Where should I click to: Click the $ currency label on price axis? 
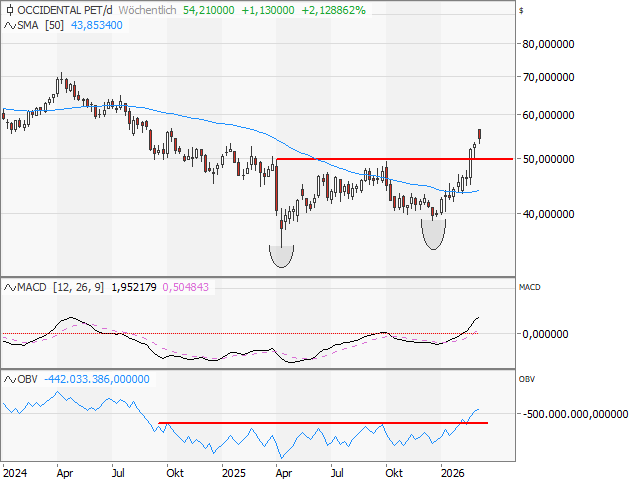click(x=521, y=11)
